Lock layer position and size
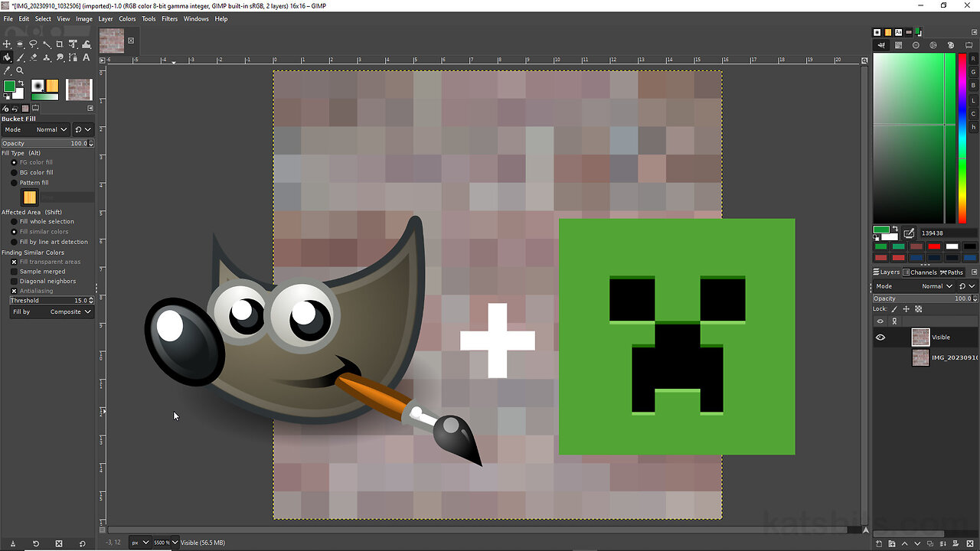 pos(906,309)
